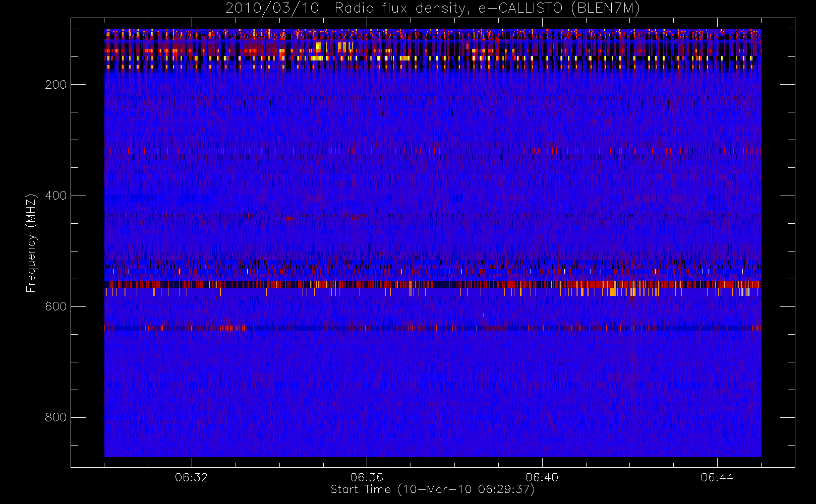Click the 06:44 time tick label
Screen dimensions: 816x504
click(717, 477)
